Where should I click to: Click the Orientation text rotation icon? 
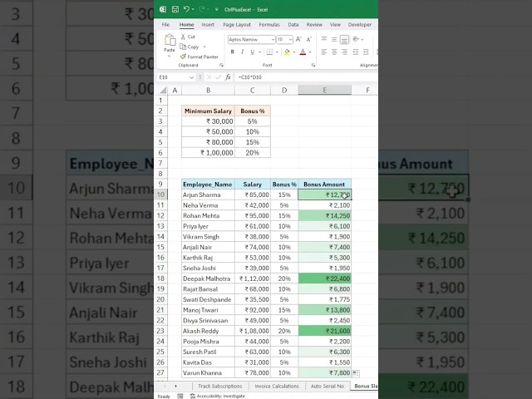click(x=355, y=39)
